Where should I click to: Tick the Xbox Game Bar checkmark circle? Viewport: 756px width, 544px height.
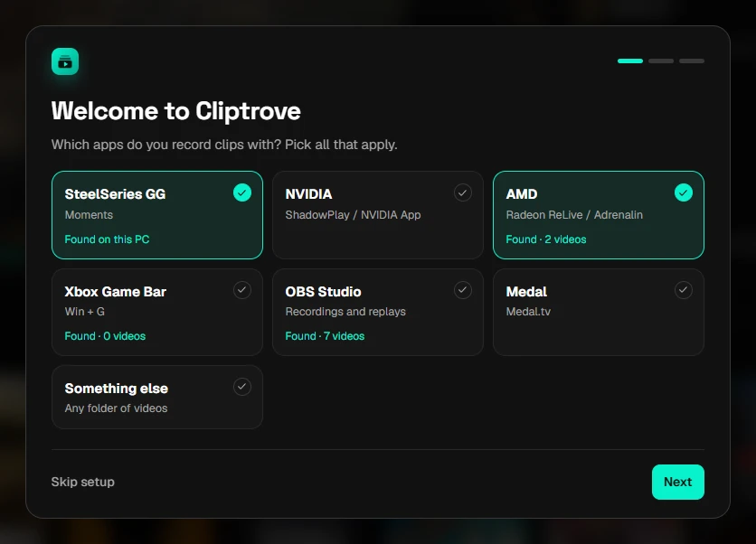point(242,290)
